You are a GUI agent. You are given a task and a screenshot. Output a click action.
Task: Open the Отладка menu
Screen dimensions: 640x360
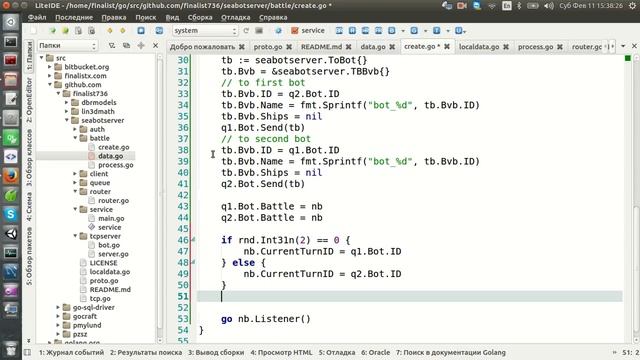pos(236,18)
